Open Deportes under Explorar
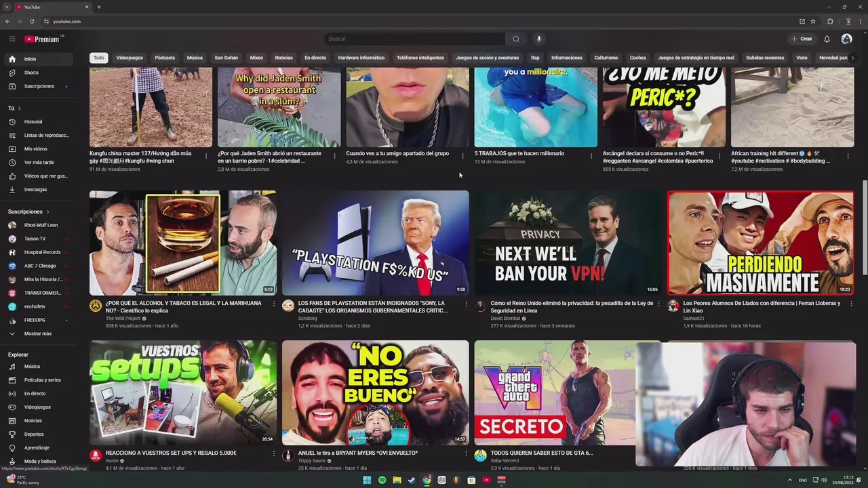The image size is (868, 488). 38,434
